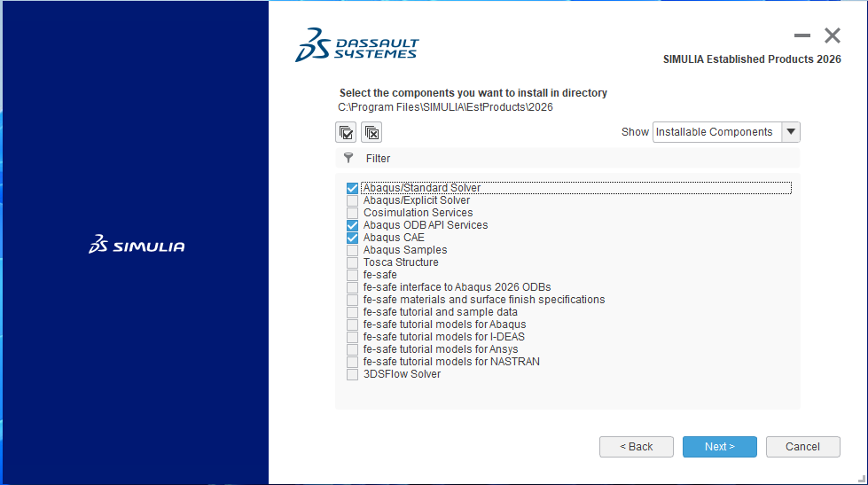Check fe-safe interface to Abaqus 2026 ODBs
Screen dimensions: 868x485
[352, 287]
